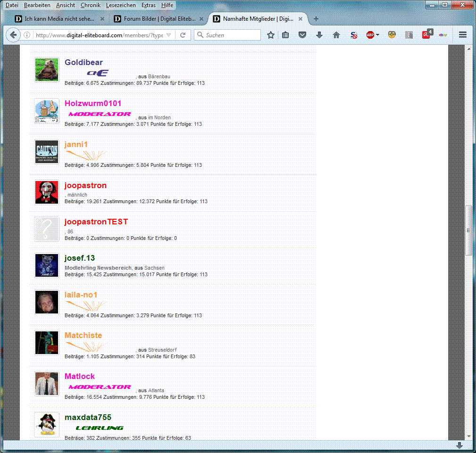Image resolution: width=476 pixels, height=453 pixels.
Task: Click the download arrow in bottom status bar
Action: (459, 445)
